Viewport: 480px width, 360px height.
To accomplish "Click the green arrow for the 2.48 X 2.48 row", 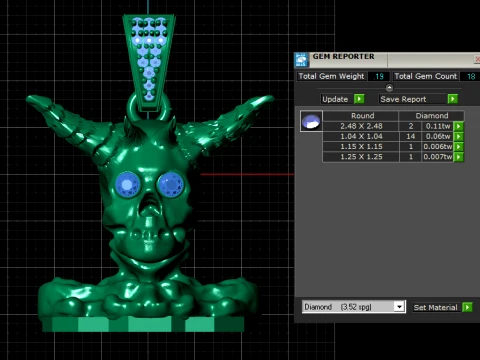I will click(459, 126).
